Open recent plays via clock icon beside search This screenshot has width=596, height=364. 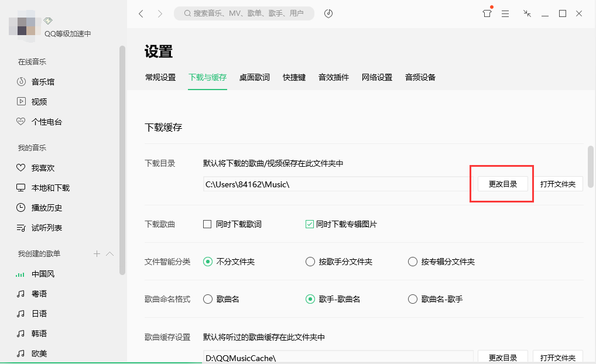pos(328,13)
